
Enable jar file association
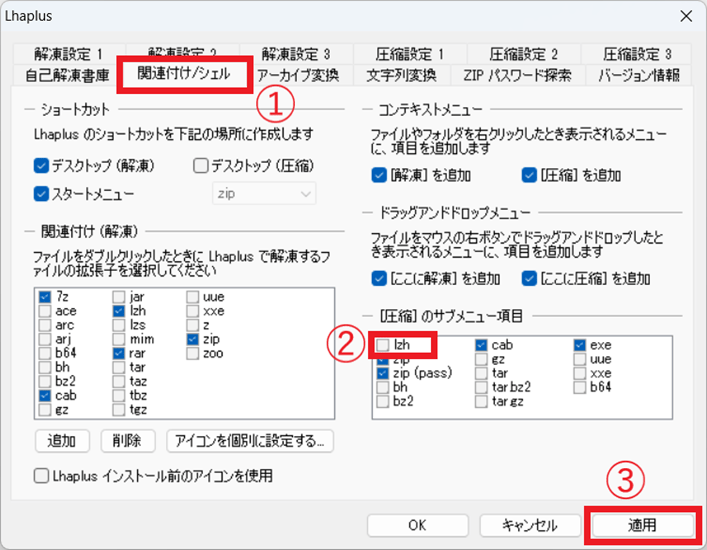[119, 297]
